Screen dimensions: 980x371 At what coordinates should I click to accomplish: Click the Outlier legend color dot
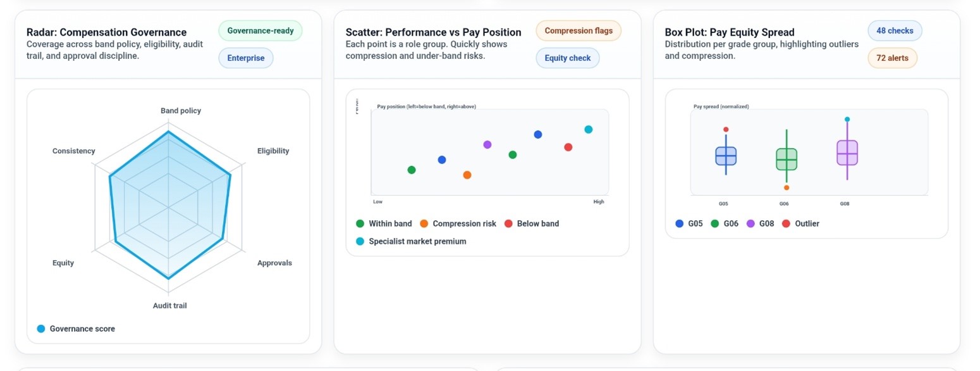(787, 223)
